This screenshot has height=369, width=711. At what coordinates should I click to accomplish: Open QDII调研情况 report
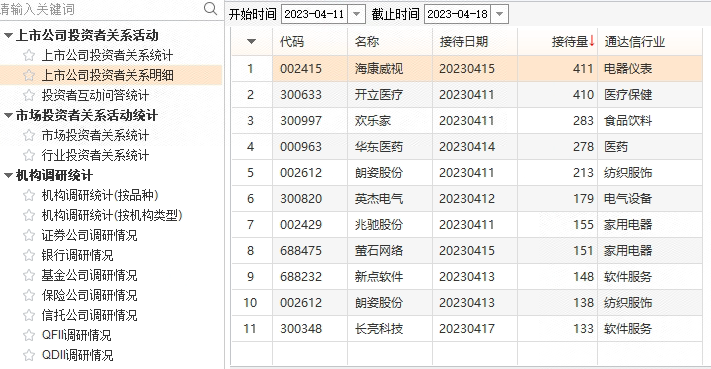[78, 355]
